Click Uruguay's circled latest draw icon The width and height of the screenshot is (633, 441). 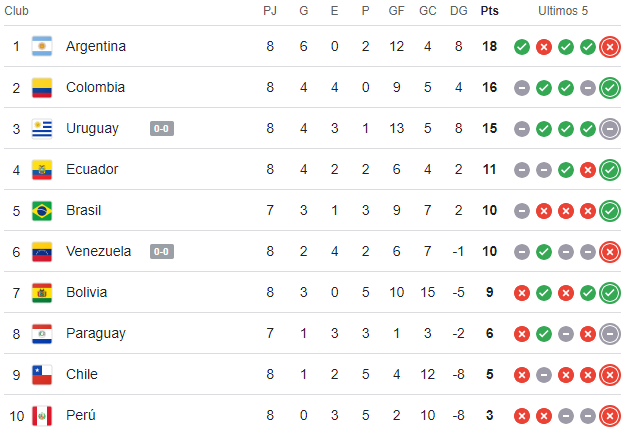pos(610,128)
